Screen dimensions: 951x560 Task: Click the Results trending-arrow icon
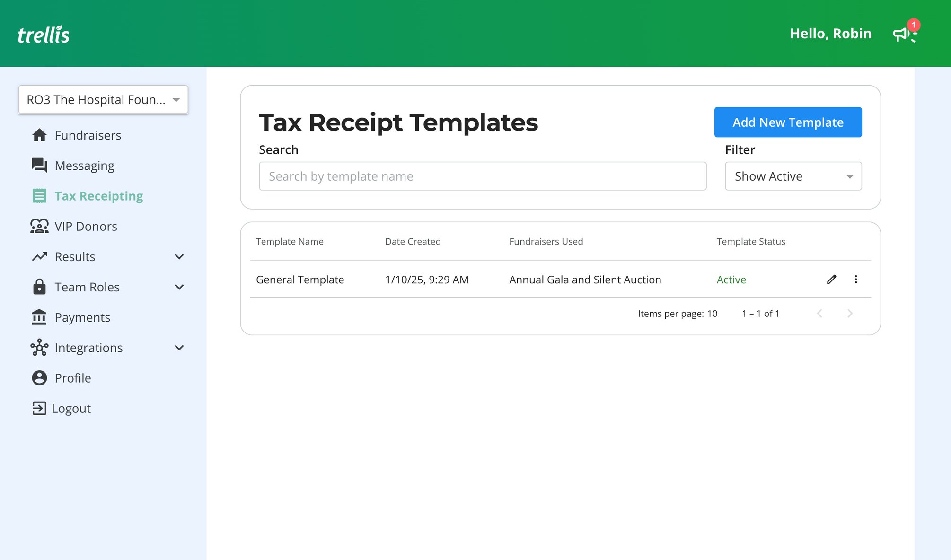39,256
